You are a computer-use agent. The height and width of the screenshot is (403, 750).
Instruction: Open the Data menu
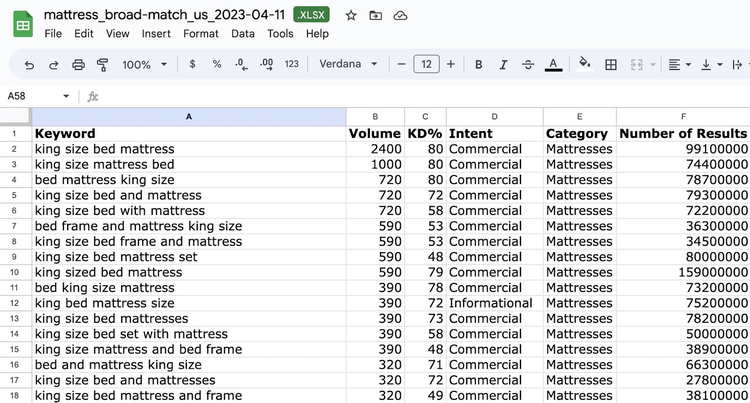tap(243, 34)
